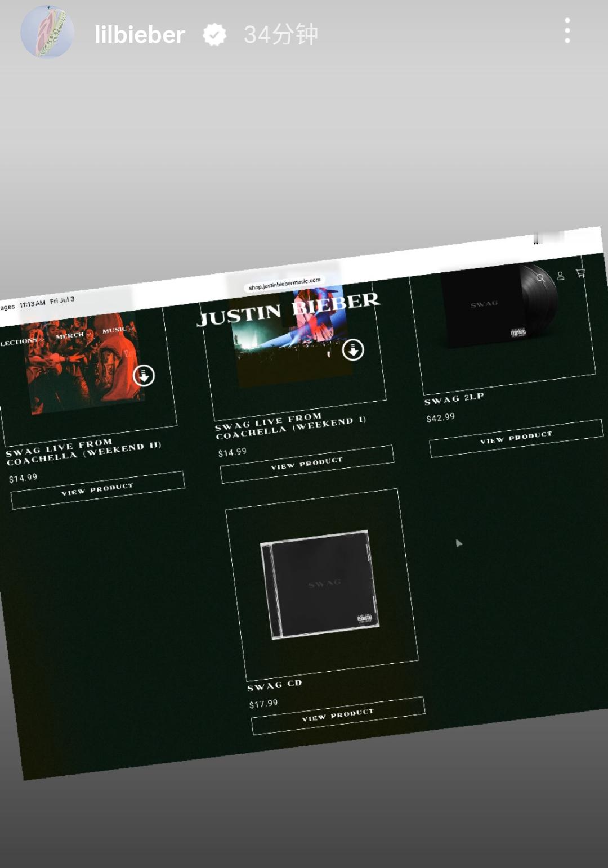Image resolution: width=608 pixels, height=868 pixels.
Task: Click the Fri Jul 3 date in status bar
Action: (x=62, y=300)
